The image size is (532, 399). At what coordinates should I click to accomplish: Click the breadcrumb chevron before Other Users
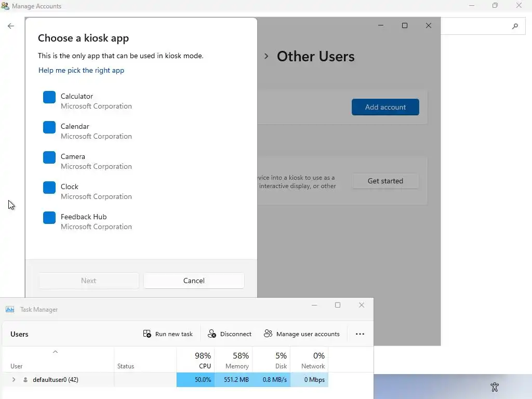tap(267, 56)
